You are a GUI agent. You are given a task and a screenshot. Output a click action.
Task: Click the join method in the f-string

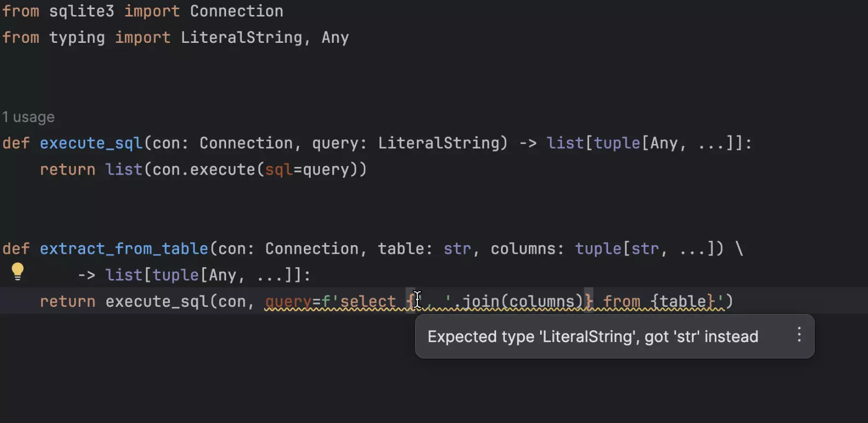[481, 301]
